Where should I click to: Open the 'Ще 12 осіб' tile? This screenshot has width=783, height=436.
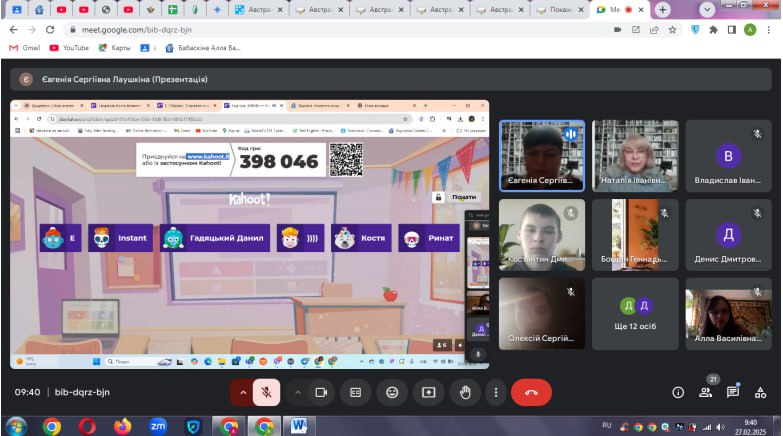click(635, 314)
